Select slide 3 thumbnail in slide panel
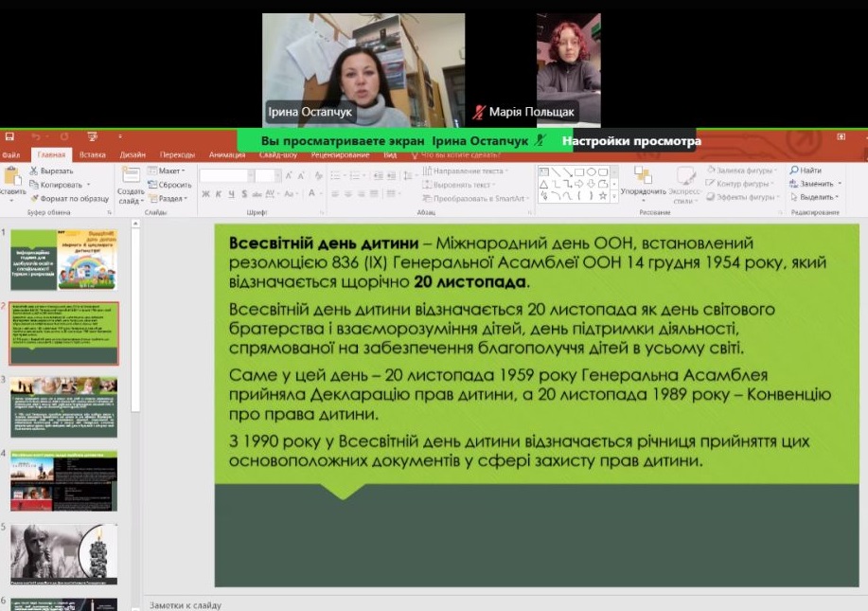The image size is (868, 611). pos(63,406)
